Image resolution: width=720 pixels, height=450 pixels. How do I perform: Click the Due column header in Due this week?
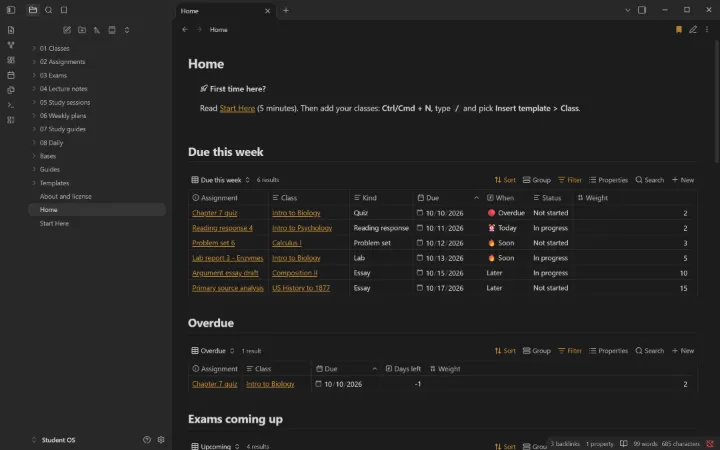pyautogui.click(x=448, y=198)
